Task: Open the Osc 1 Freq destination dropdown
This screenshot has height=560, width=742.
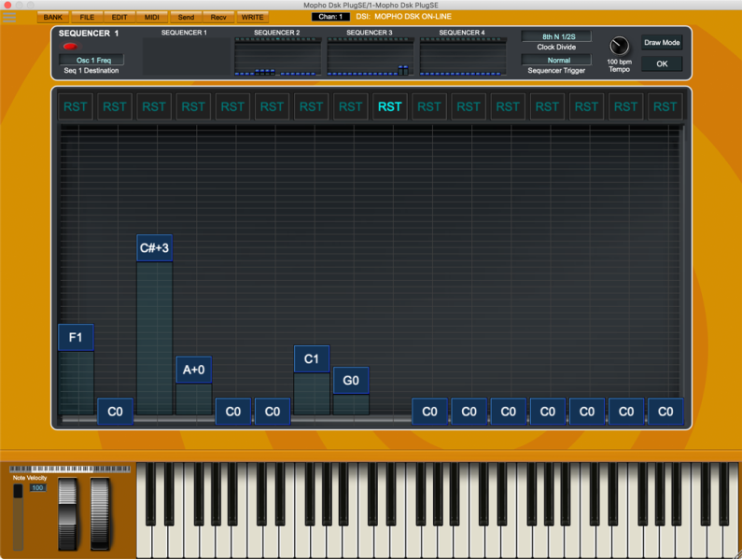Action: [x=92, y=60]
